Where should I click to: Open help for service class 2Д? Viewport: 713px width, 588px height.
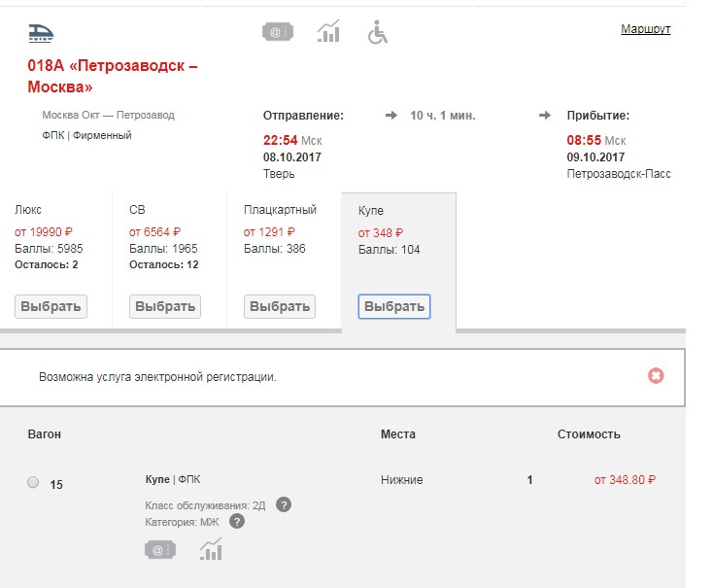(x=284, y=504)
